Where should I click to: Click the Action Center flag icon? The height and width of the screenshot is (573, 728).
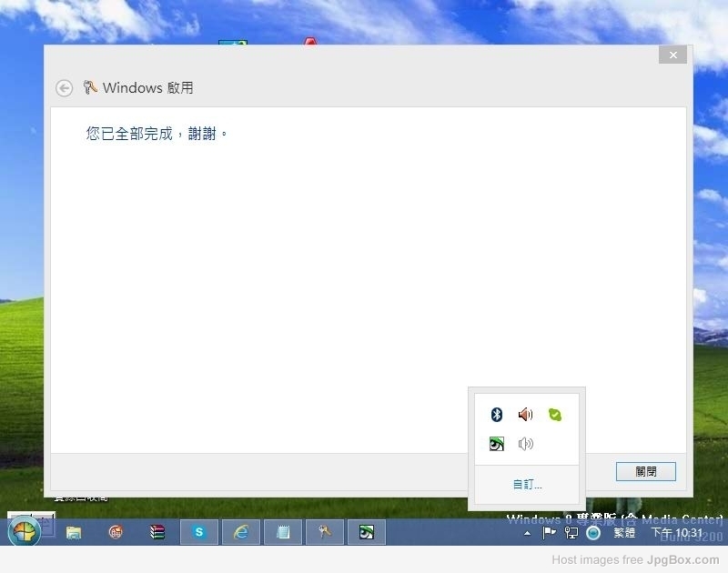point(550,533)
